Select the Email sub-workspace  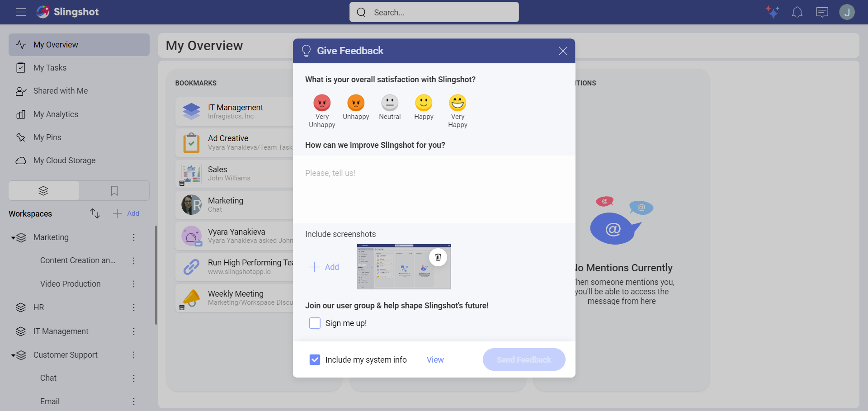50,402
